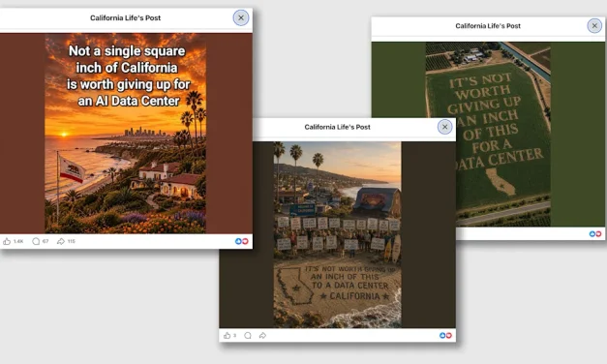Share icon on the beach protest post
Viewport: 607px width, 364px height.
click(262, 335)
